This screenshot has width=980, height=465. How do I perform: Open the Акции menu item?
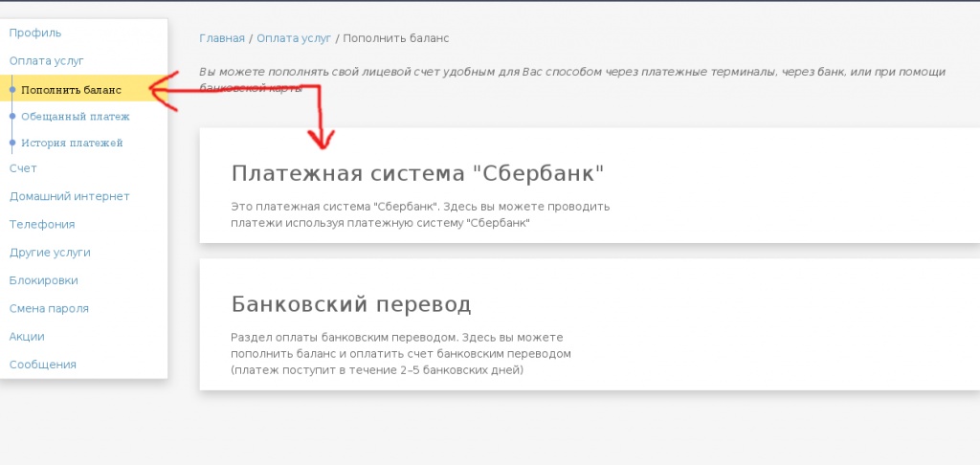point(27,336)
